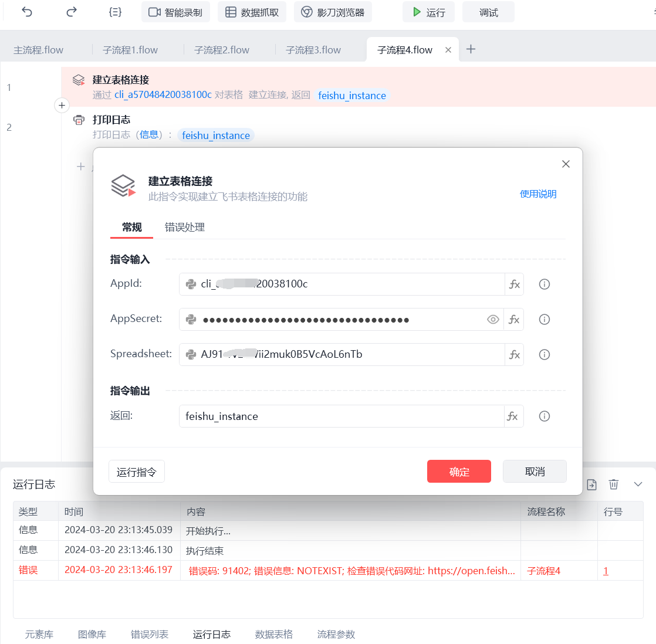Clear run log with trash icon

coord(613,484)
